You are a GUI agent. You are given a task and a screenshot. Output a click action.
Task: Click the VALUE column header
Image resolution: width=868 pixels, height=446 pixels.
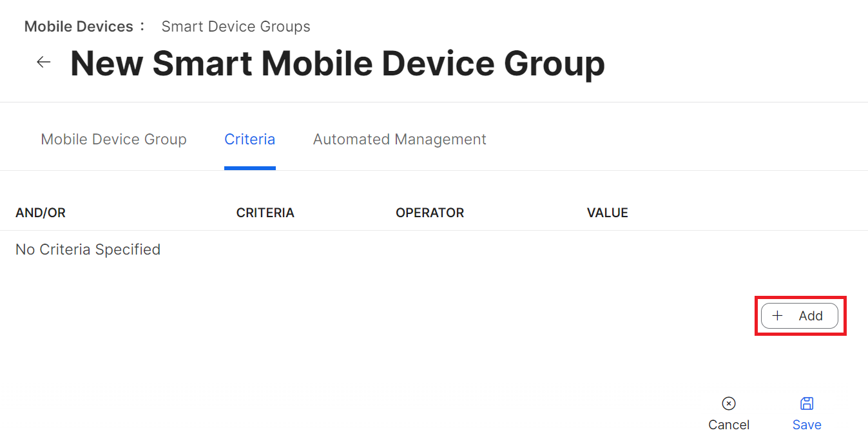click(607, 213)
